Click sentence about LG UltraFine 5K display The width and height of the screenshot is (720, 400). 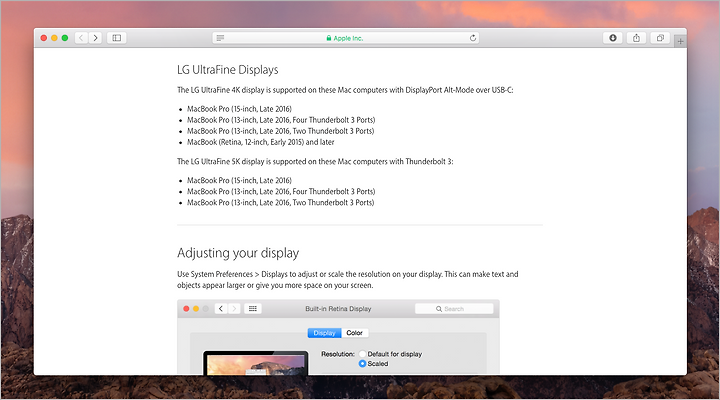point(315,162)
